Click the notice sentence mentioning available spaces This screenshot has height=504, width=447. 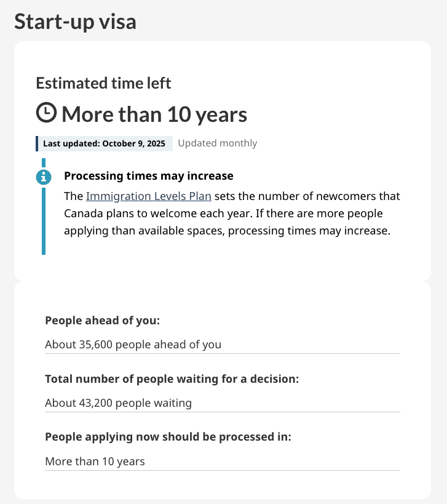pos(227,231)
